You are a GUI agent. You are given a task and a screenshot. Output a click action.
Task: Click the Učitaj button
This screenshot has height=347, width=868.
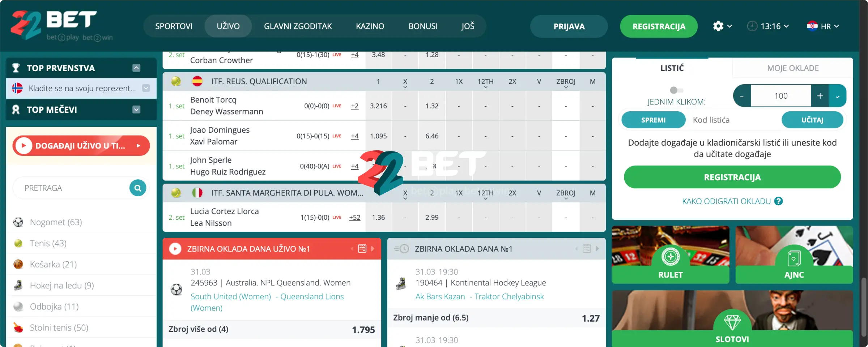click(812, 120)
